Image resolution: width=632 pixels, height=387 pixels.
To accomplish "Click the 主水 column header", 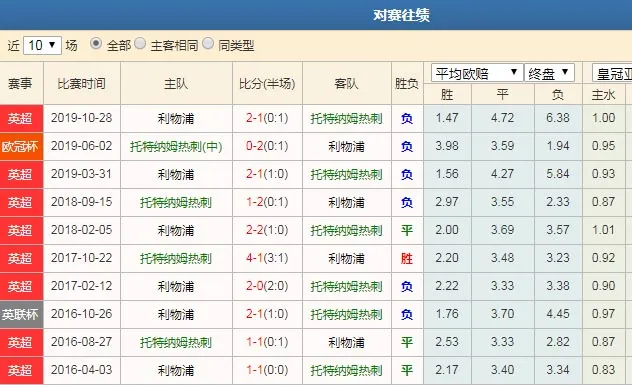I will click(x=603, y=95).
